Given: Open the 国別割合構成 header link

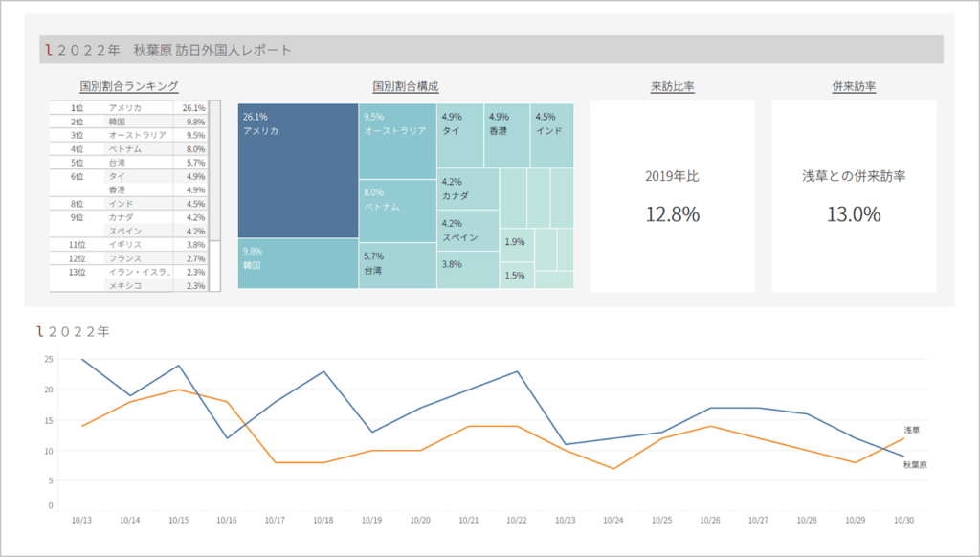Looking at the screenshot, I should pyautogui.click(x=404, y=85).
